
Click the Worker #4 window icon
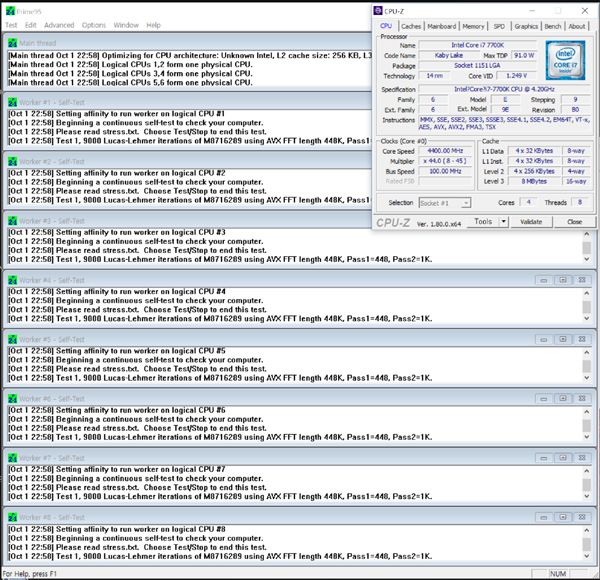point(12,280)
